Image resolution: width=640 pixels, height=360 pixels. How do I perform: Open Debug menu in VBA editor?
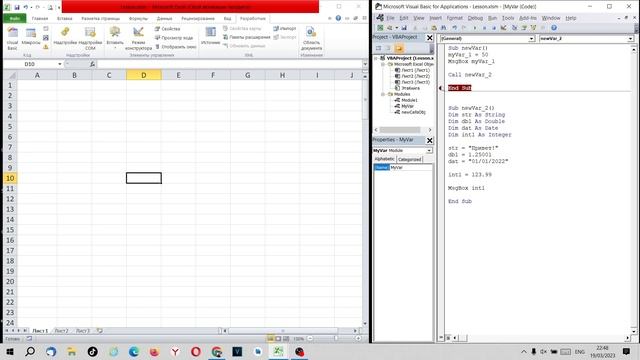475,18
